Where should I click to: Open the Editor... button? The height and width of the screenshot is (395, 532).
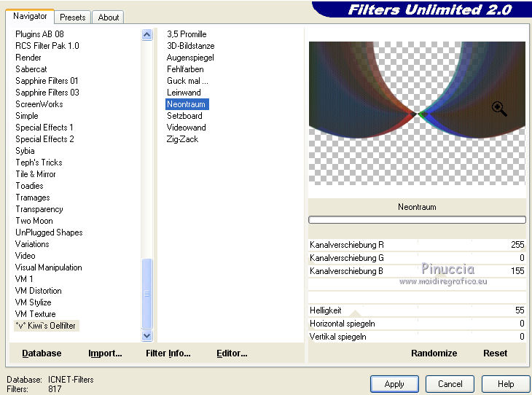pyautogui.click(x=232, y=353)
